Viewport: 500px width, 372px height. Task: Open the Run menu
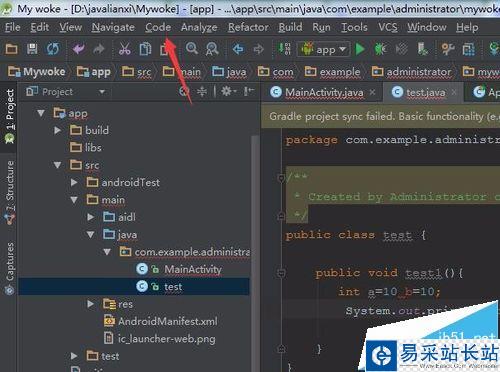pyautogui.click(x=321, y=27)
